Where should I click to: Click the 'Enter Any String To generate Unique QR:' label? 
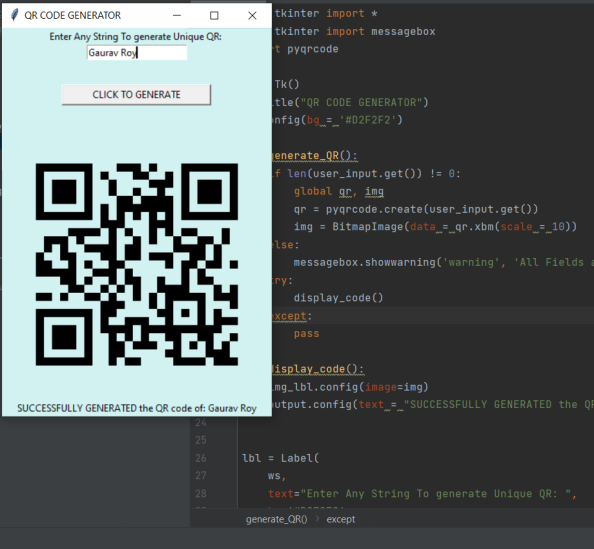click(135, 37)
